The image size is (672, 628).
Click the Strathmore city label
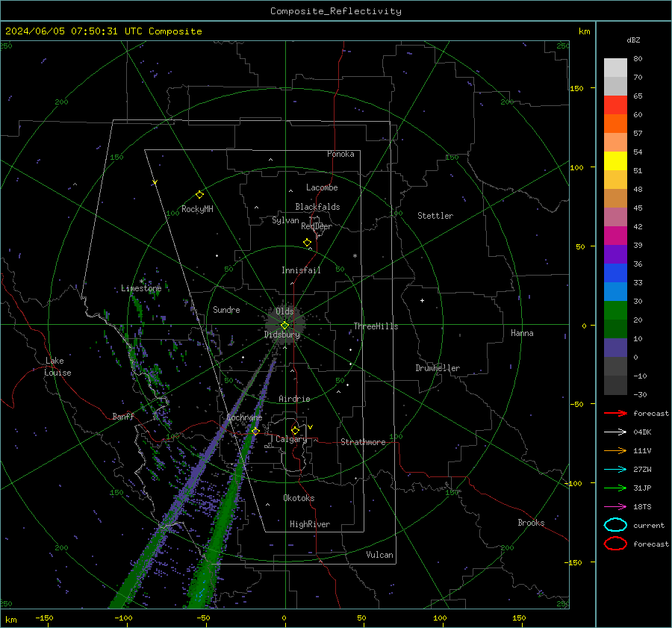pos(363,442)
